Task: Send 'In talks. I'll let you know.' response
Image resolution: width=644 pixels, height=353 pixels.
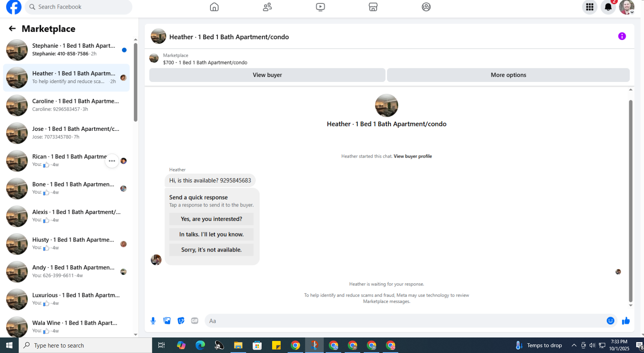Action: (211, 234)
